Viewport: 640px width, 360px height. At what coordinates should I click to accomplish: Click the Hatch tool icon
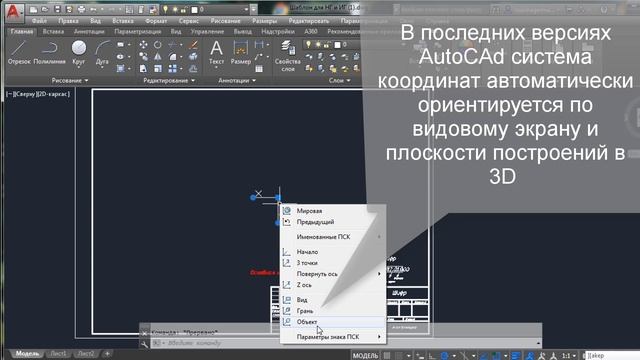[120, 69]
